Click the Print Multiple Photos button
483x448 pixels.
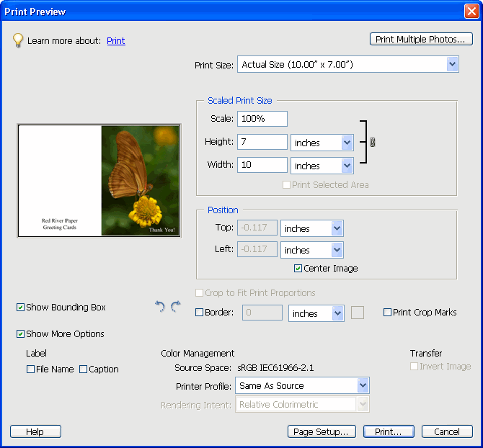[x=420, y=40]
